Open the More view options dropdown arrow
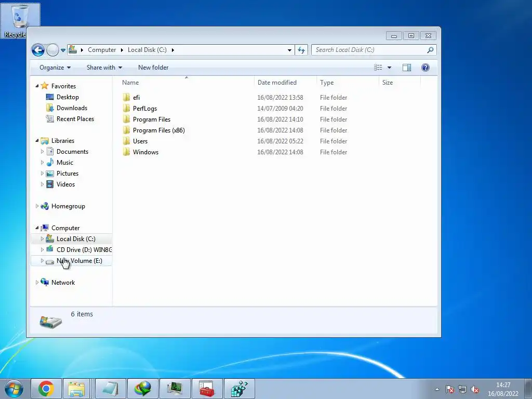Viewport: 532px width, 399px height. 389,68
